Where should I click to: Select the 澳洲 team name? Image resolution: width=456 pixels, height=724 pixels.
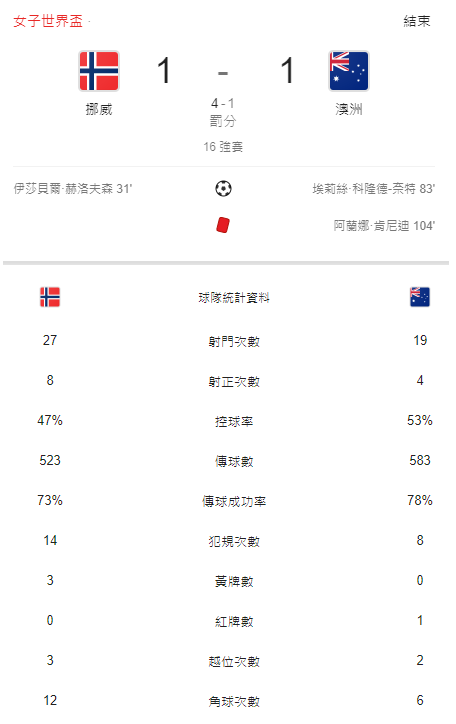348,109
